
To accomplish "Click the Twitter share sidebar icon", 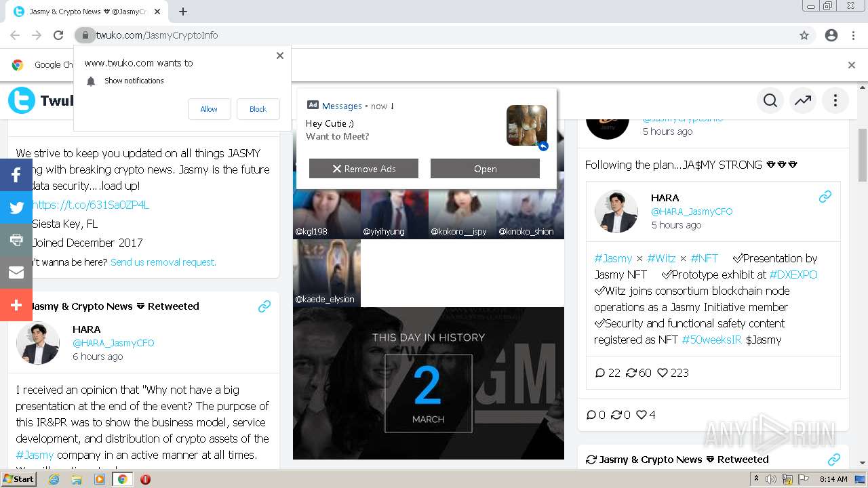I will click(x=16, y=207).
